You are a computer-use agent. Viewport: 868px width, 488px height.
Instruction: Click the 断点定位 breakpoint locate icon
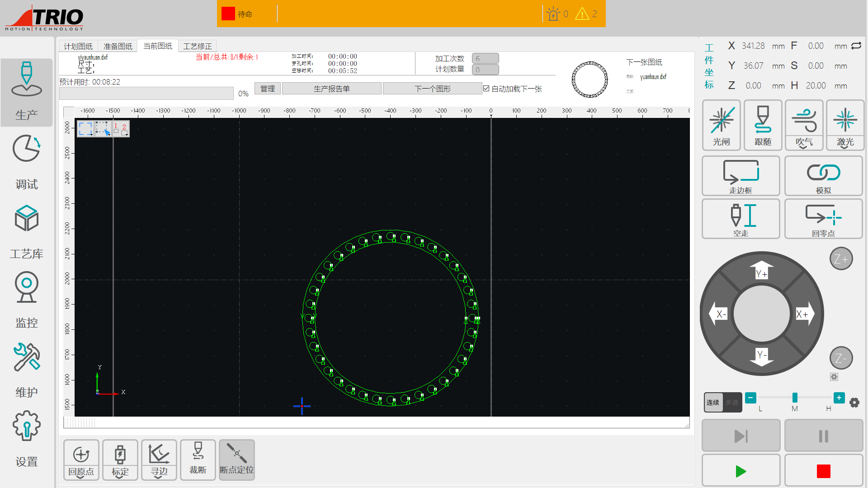[236, 459]
